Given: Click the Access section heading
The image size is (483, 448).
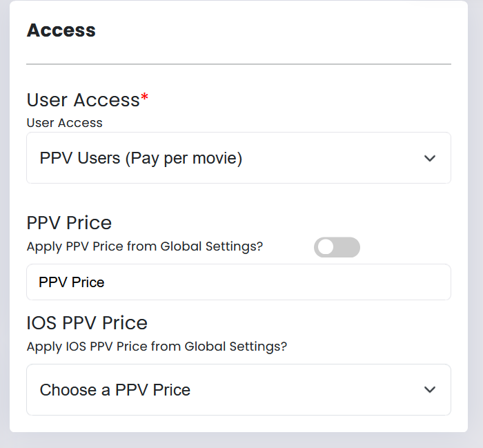Looking at the screenshot, I should (x=61, y=30).
